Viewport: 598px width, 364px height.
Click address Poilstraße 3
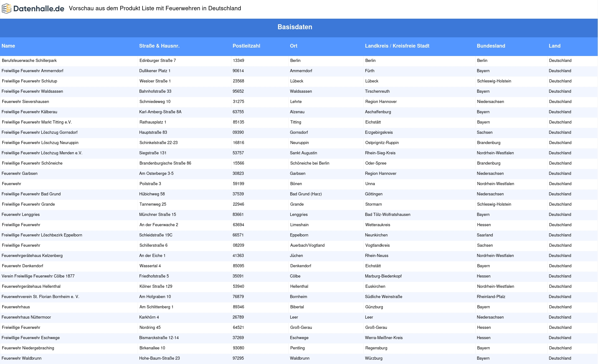pyautogui.click(x=150, y=184)
